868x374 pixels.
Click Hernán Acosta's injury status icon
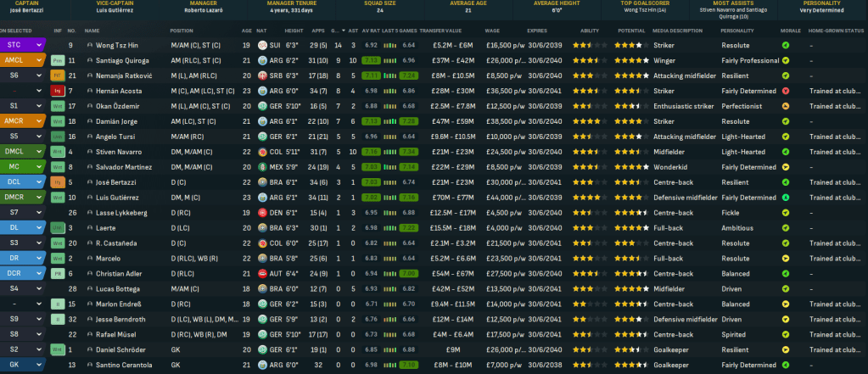(x=58, y=91)
